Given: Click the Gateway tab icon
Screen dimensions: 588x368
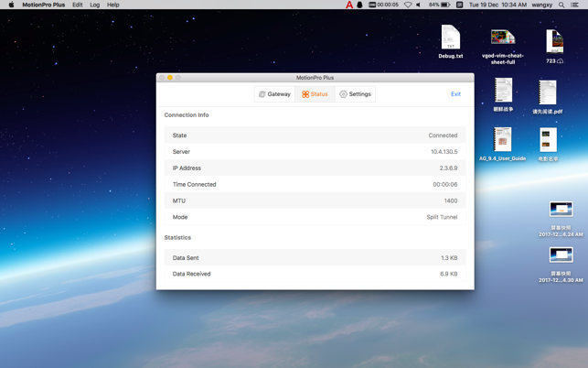Looking at the screenshot, I should tap(262, 94).
